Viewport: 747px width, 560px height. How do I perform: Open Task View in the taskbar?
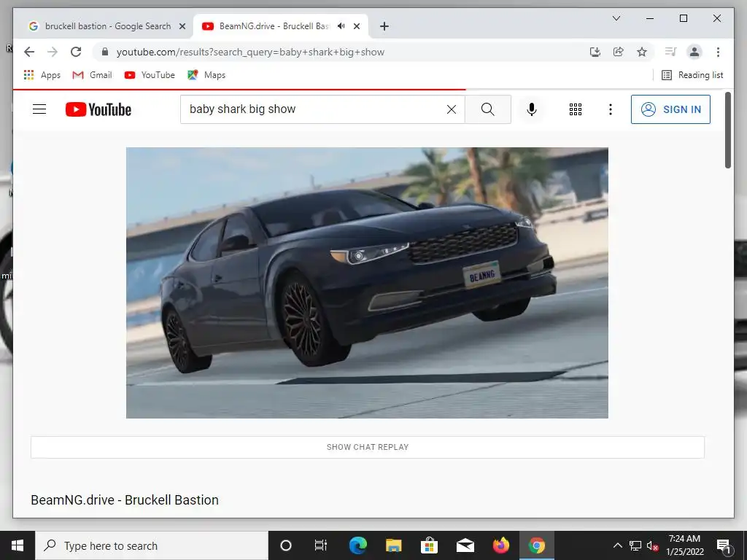tap(321, 545)
